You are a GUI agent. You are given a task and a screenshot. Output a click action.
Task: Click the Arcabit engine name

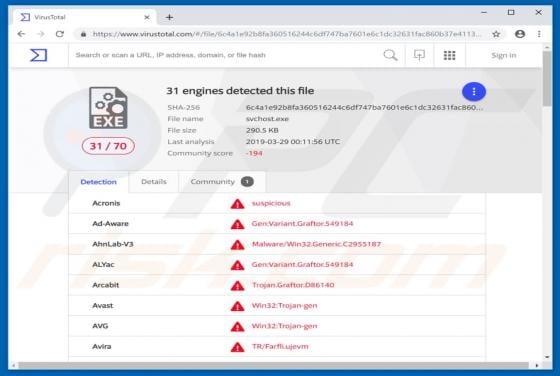point(106,285)
